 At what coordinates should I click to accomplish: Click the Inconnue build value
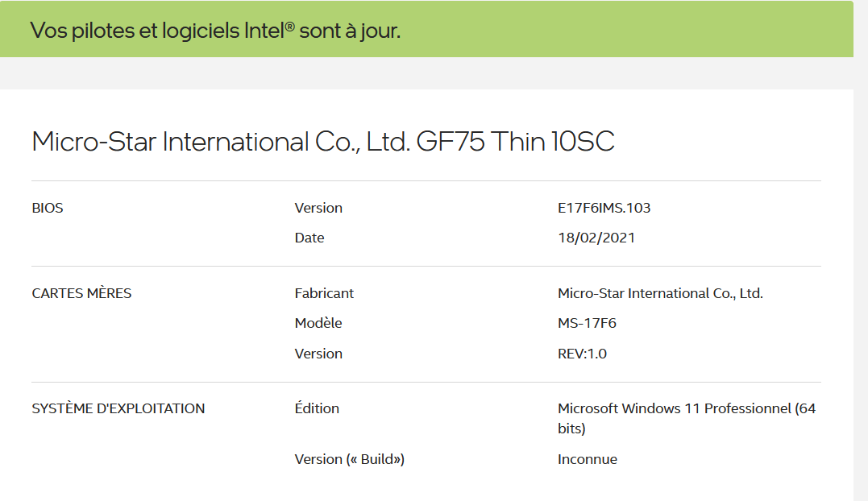(588, 459)
